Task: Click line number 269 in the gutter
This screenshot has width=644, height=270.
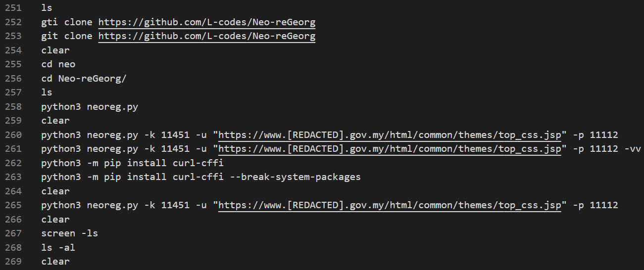Action: (x=13, y=261)
